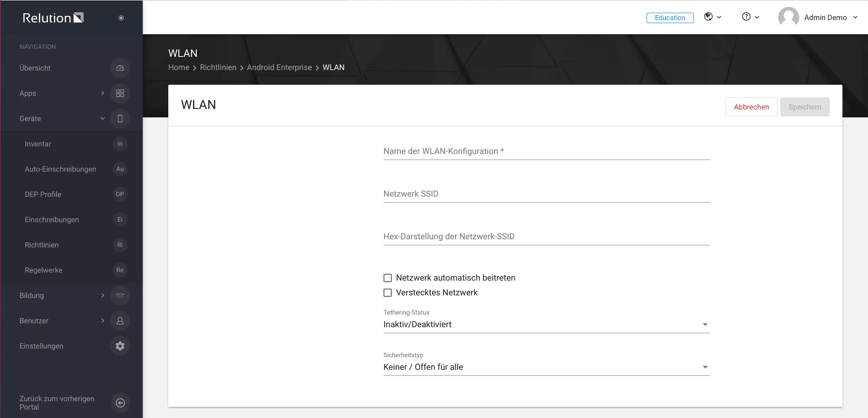The image size is (868, 418).
Task: Collapse the Geräte menu chevron
Action: pyautogui.click(x=103, y=118)
